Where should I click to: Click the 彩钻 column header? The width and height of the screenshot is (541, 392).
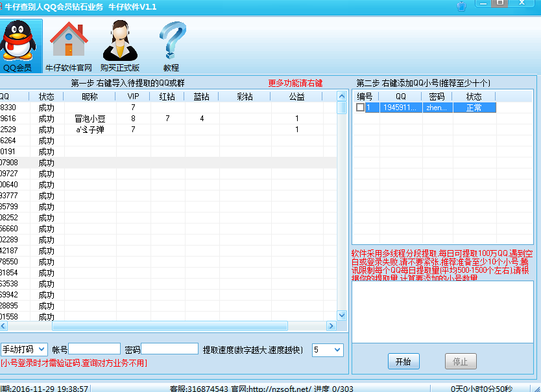pos(245,97)
